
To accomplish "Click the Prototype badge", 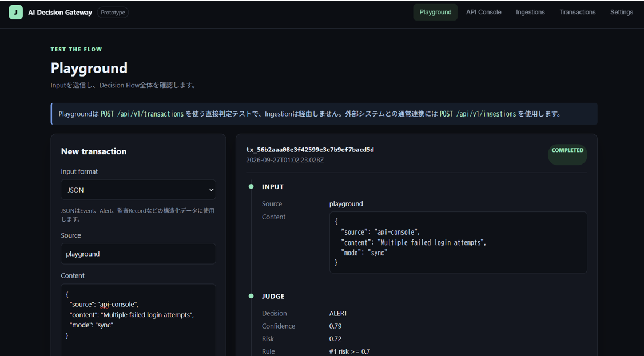I will (x=113, y=13).
